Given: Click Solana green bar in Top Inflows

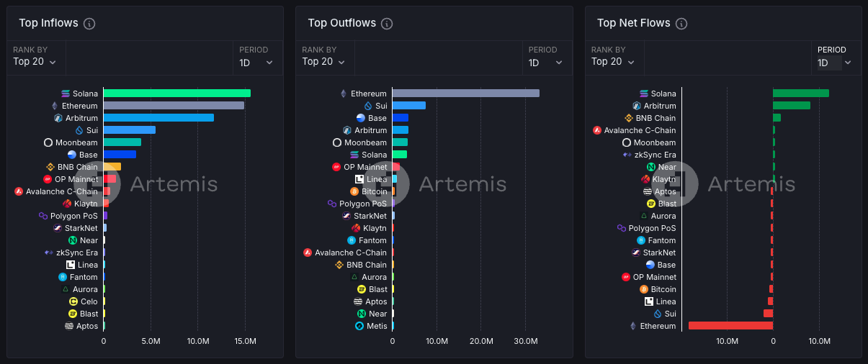Looking at the screenshot, I should [x=177, y=94].
